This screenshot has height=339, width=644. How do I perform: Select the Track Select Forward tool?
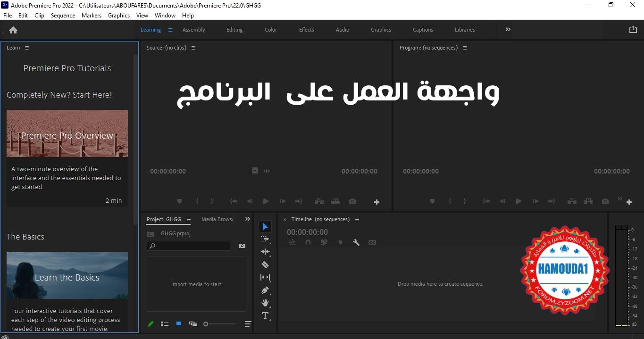click(265, 240)
